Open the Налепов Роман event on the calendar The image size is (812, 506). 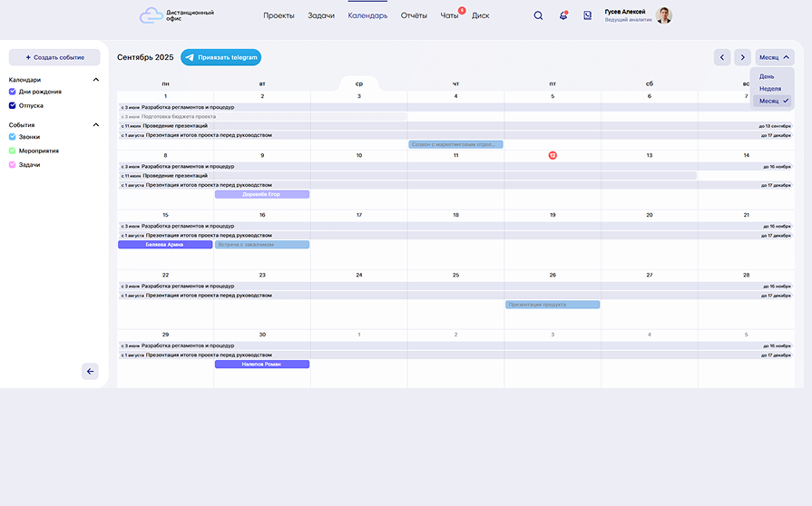pos(261,365)
